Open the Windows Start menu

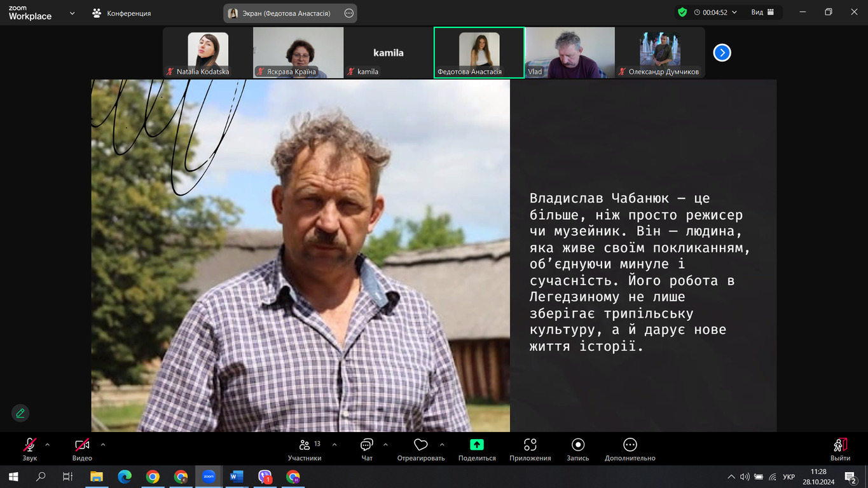(13, 477)
